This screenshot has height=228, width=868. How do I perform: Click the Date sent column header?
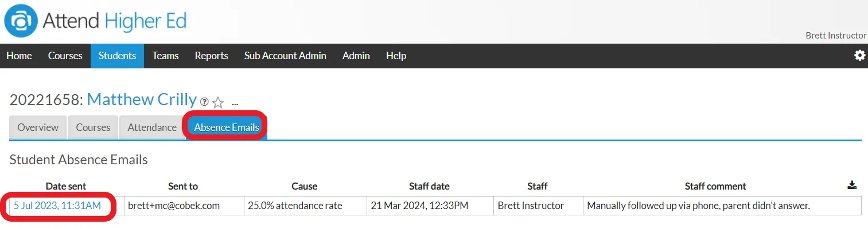pyautogui.click(x=67, y=186)
